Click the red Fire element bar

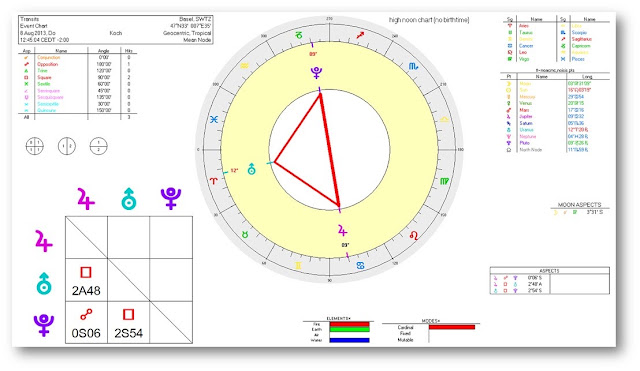[x=349, y=324]
